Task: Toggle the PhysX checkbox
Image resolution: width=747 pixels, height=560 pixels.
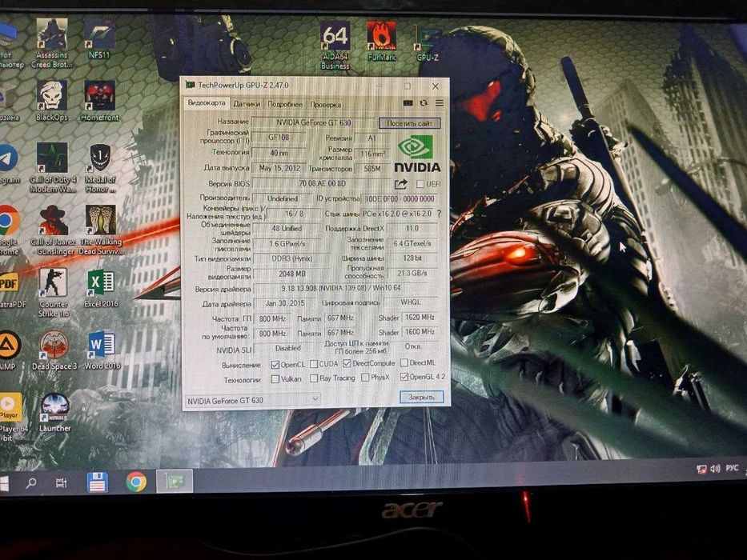Action: tap(365, 378)
